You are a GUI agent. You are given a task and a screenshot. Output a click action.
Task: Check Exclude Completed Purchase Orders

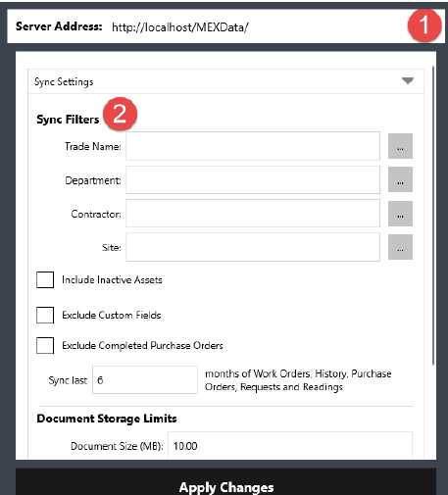45,345
